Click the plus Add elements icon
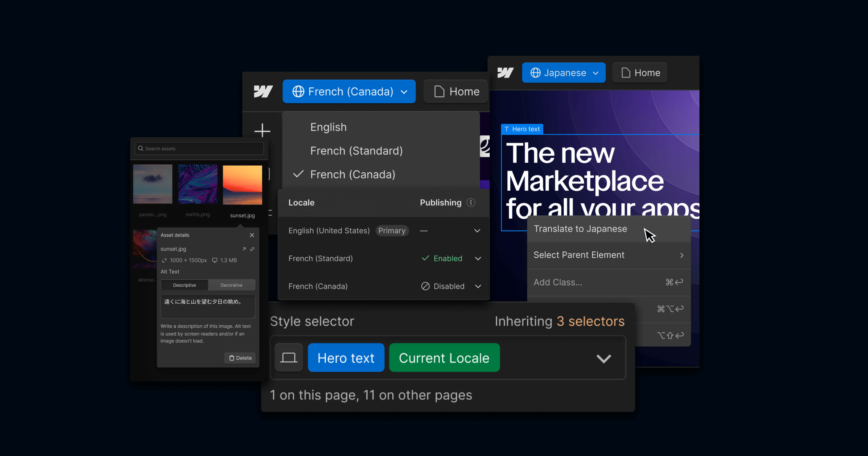868x456 pixels. click(x=262, y=130)
